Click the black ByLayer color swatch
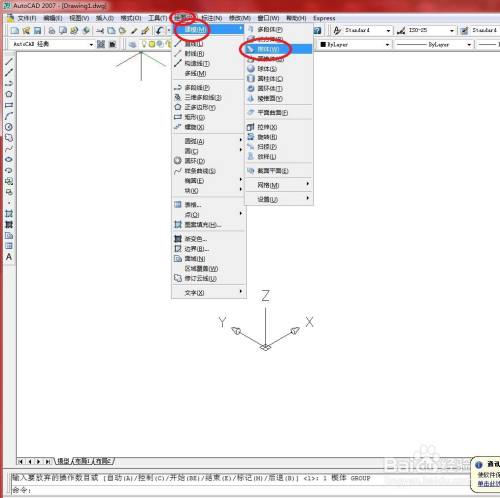Viewport: 500px width, 498px height. point(323,44)
